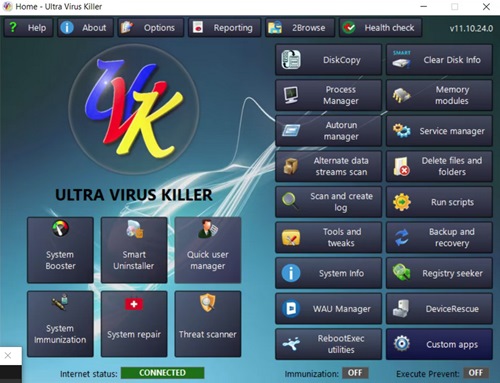Open the Options toolbar item
This screenshot has width=500, height=383.
[150, 27]
